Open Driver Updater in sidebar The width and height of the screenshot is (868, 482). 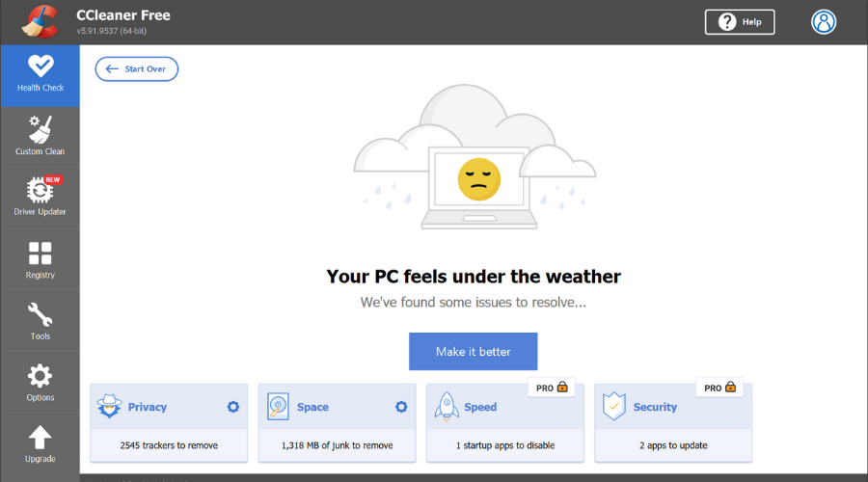40,198
